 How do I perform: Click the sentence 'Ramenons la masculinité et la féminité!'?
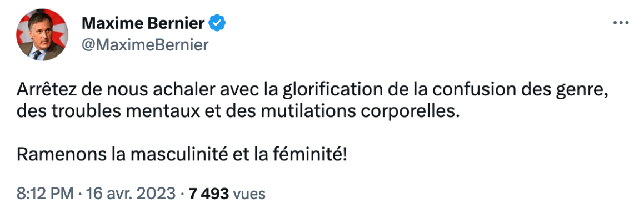click(x=182, y=155)
